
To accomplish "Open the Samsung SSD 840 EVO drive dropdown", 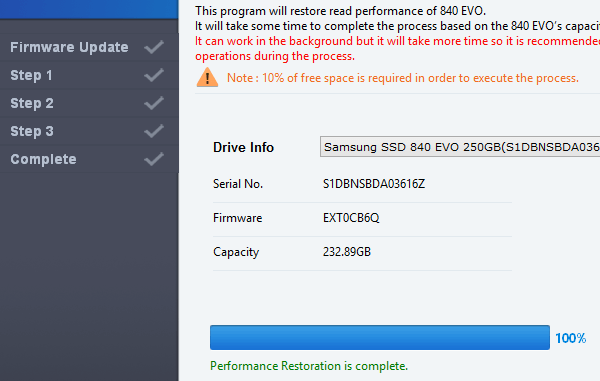I will pos(460,147).
